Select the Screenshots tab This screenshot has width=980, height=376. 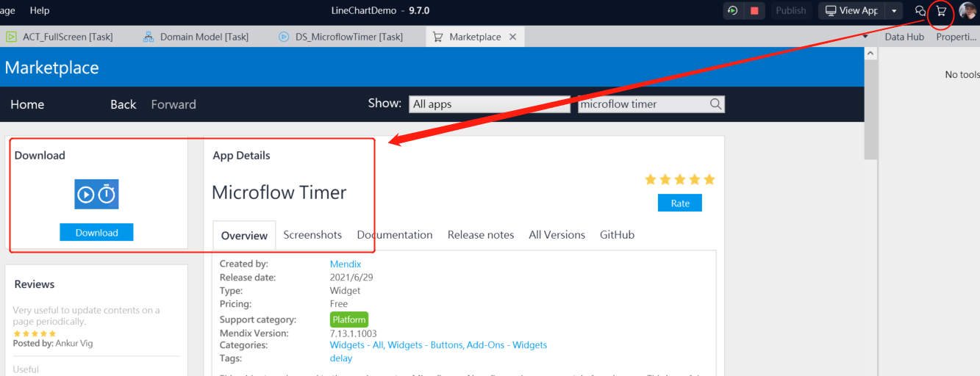(312, 235)
